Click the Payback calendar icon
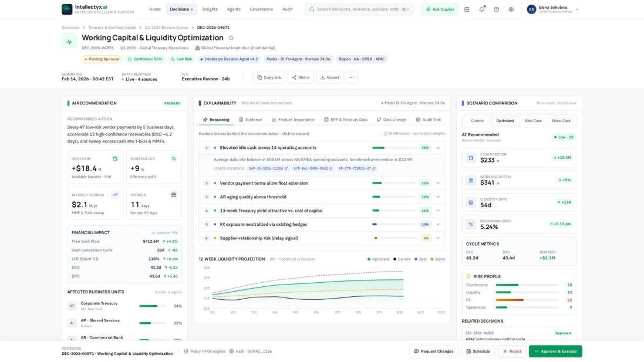The width and height of the screenshot is (644, 362). point(174,195)
